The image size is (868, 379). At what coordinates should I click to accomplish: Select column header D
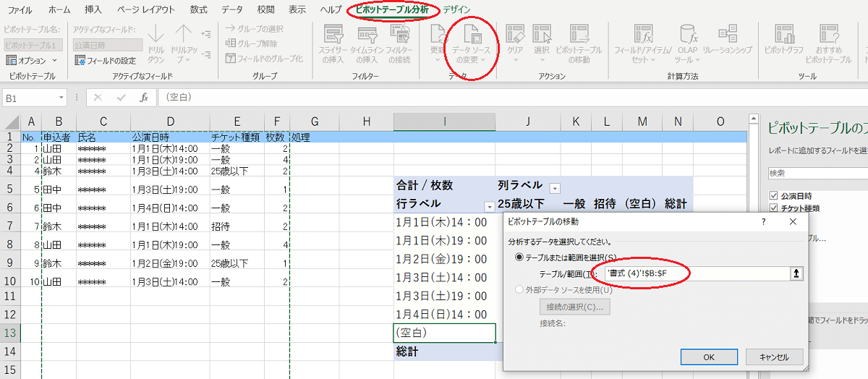tap(170, 122)
